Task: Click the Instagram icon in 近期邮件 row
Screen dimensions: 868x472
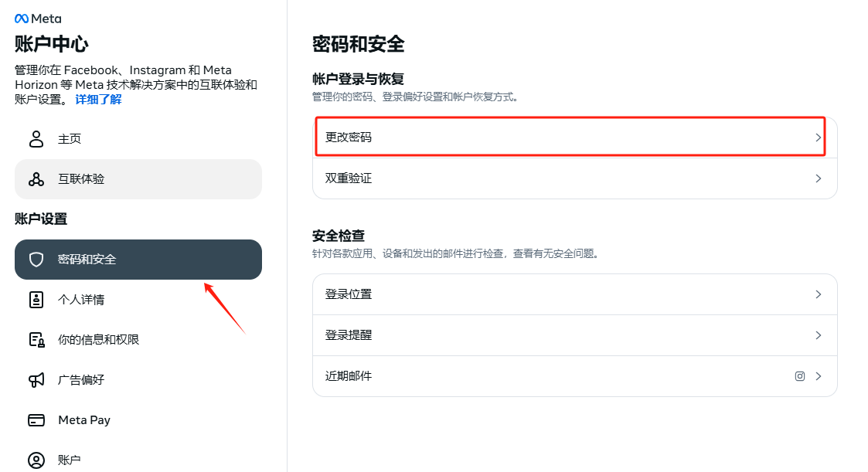Action: tap(800, 376)
